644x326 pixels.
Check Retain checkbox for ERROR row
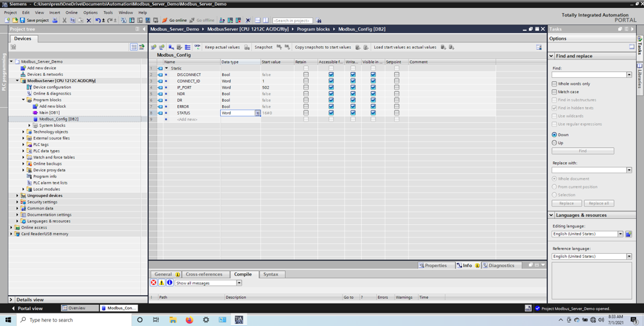pyautogui.click(x=306, y=106)
